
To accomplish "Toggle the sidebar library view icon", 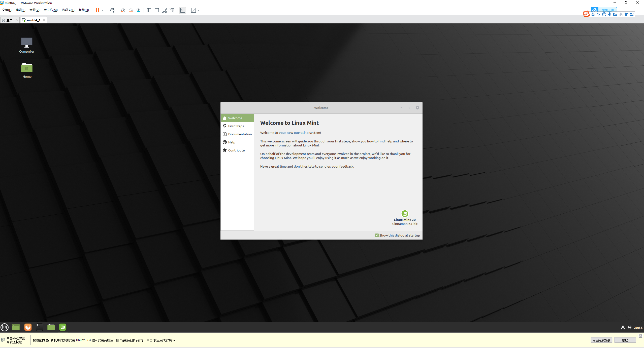I will pyautogui.click(x=149, y=10).
